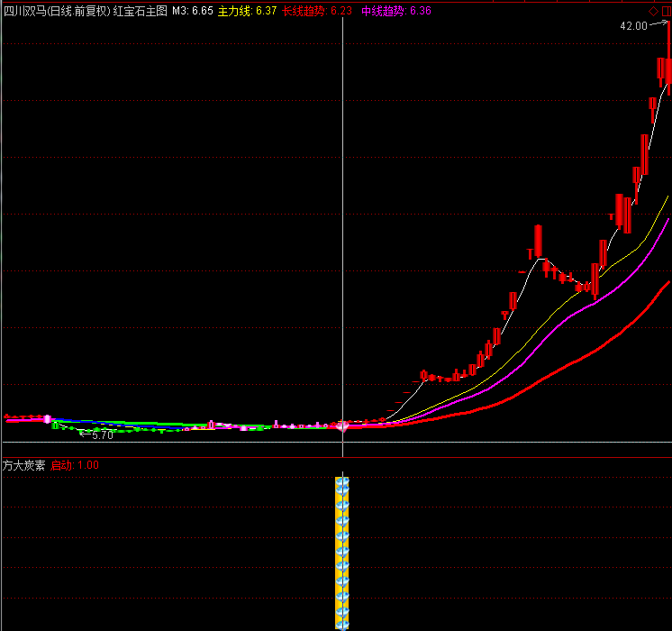Click the 红宝石主图 indicator name
The image size is (672, 631).
pos(140,11)
